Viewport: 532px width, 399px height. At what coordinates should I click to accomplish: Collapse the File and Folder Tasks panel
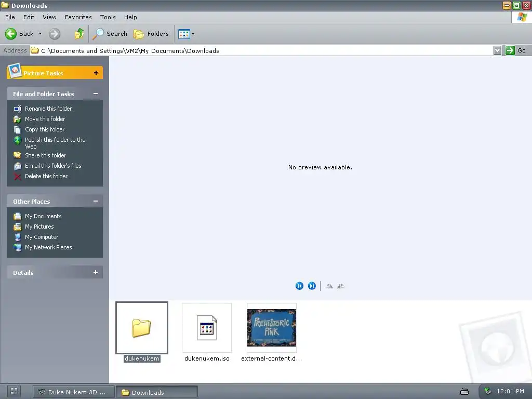[96, 94]
